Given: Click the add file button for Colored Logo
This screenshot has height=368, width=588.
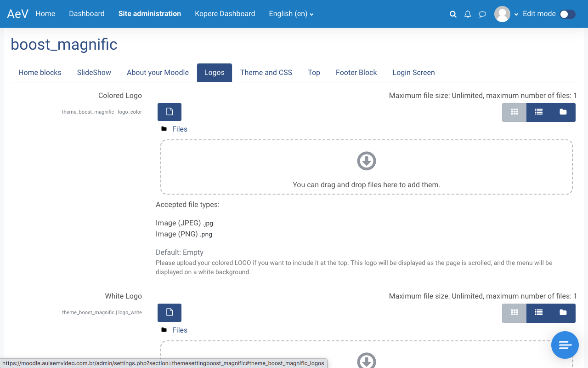Looking at the screenshot, I should point(170,112).
